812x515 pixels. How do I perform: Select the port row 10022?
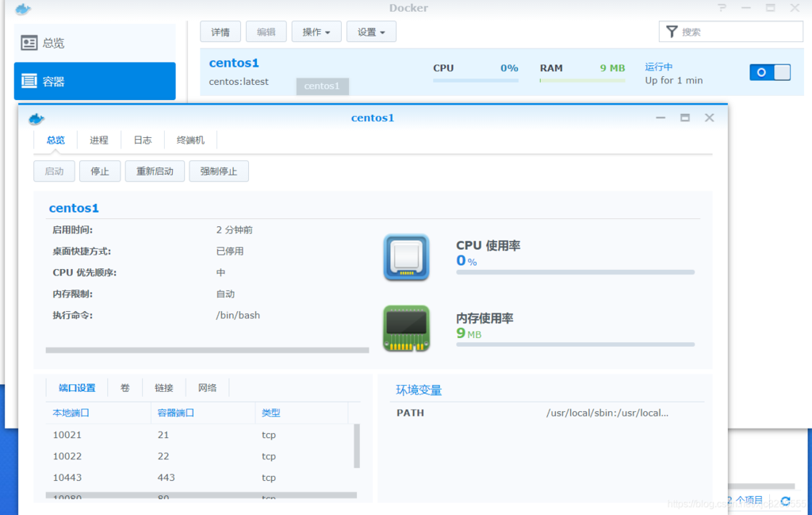click(200, 456)
